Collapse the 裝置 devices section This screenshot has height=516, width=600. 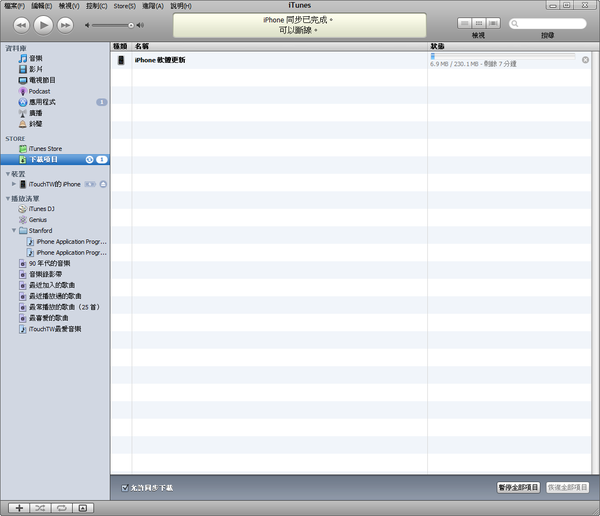click(x=8, y=174)
